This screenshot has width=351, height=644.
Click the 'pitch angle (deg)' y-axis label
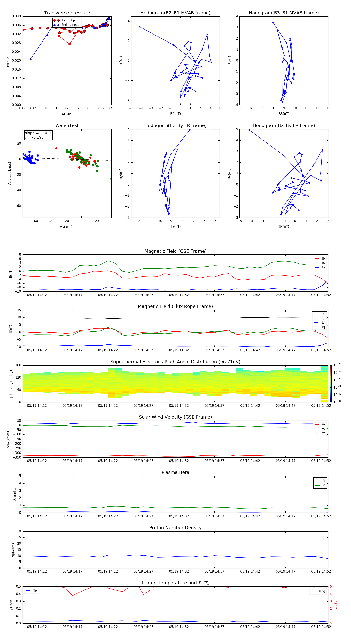click(11, 384)
